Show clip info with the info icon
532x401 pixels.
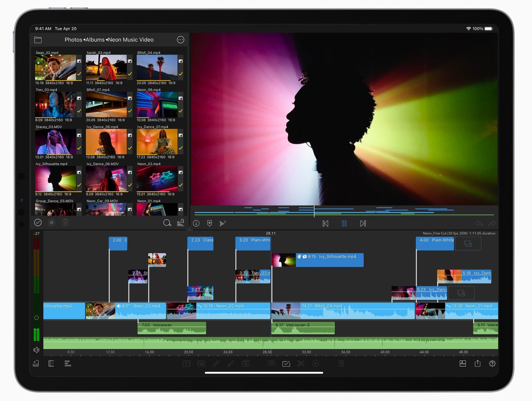(x=196, y=223)
